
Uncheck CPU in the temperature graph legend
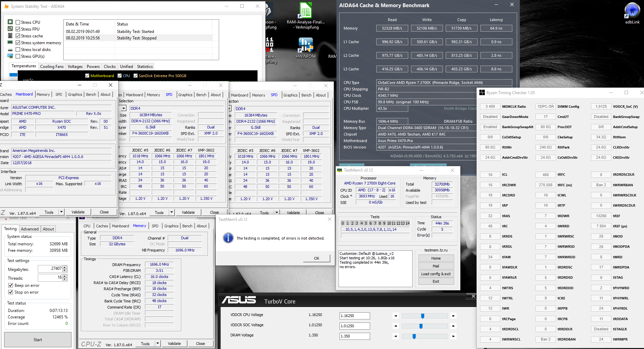(x=120, y=76)
